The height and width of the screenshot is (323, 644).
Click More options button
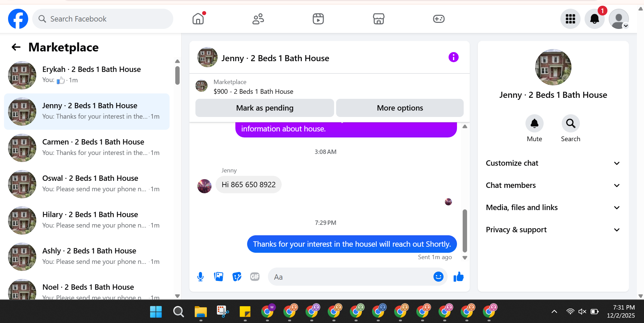[x=400, y=108]
